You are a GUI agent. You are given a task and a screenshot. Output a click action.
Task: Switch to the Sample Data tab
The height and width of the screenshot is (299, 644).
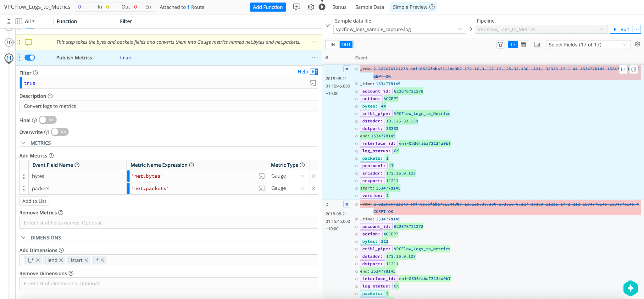pos(369,7)
